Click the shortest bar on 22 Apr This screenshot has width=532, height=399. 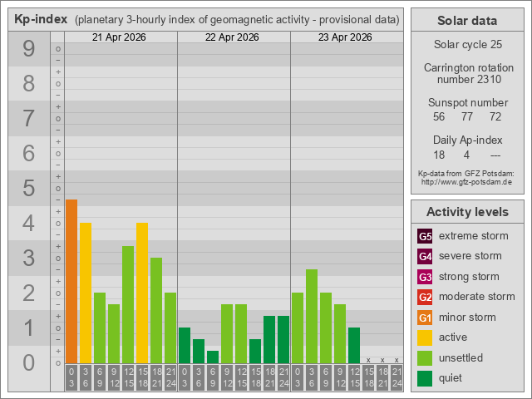click(213, 357)
